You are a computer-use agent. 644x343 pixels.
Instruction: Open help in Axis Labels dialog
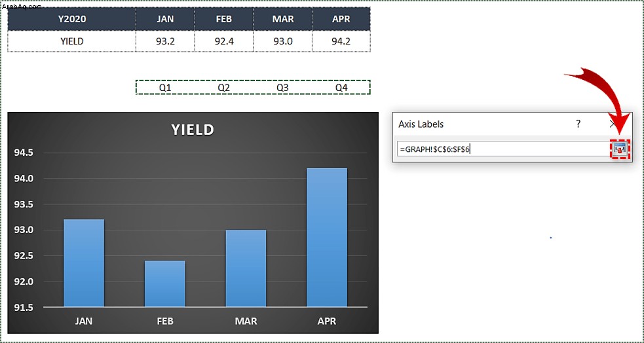pos(578,124)
